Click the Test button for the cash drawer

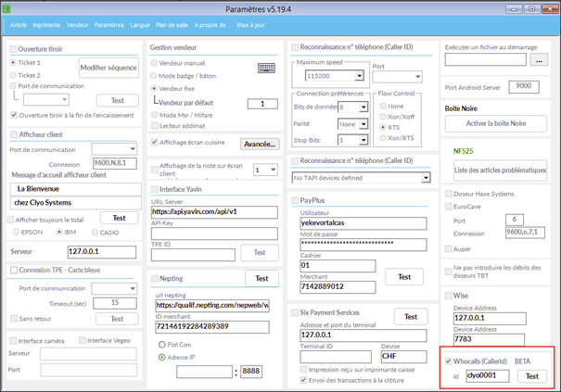(118, 100)
